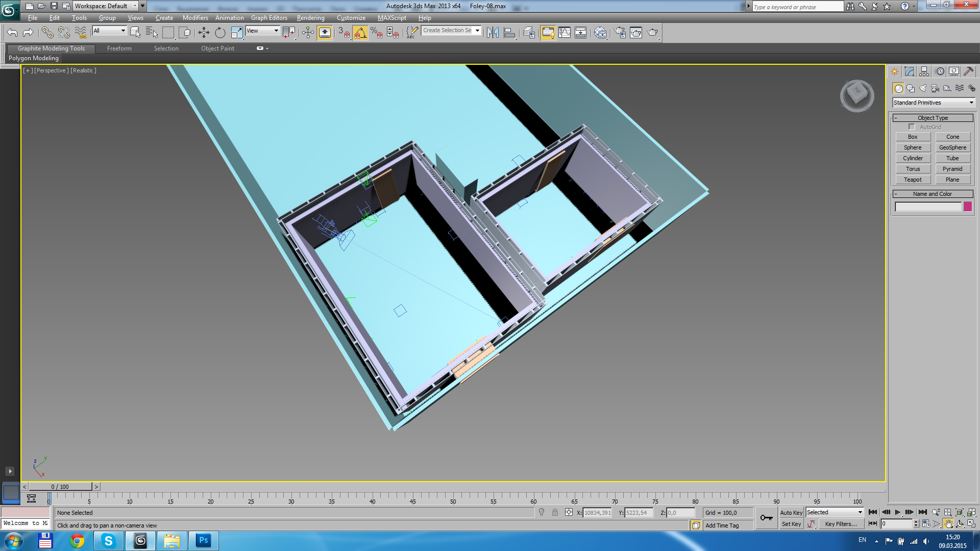The image size is (980, 551).
Task: Open the View reference coordinate dropdown
Action: [263, 31]
